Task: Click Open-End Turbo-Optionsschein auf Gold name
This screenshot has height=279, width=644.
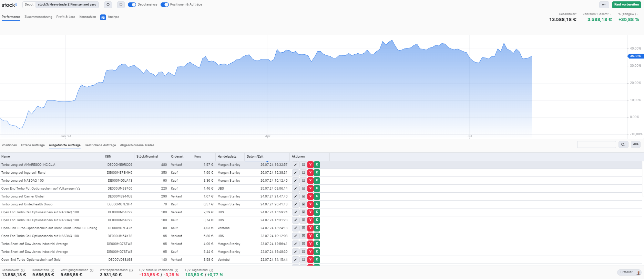Action: (x=31, y=260)
